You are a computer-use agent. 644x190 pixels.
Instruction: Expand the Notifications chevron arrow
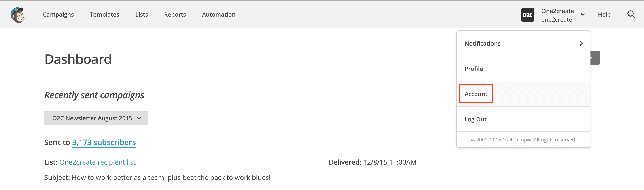pyautogui.click(x=581, y=44)
